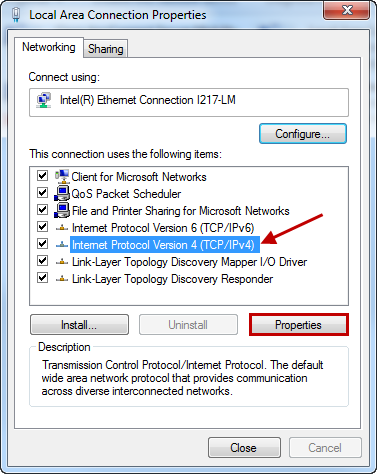Image resolution: width=377 pixels, height=474 pixels.
Task: Click the File and Printer Sharing icon
Action: point(62,210)
